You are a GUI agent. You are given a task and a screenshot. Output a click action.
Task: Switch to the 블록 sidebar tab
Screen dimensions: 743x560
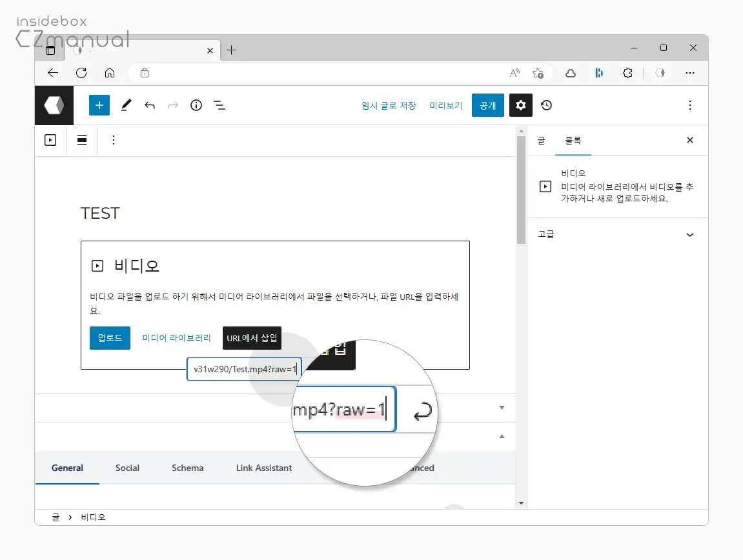(573, 140)
